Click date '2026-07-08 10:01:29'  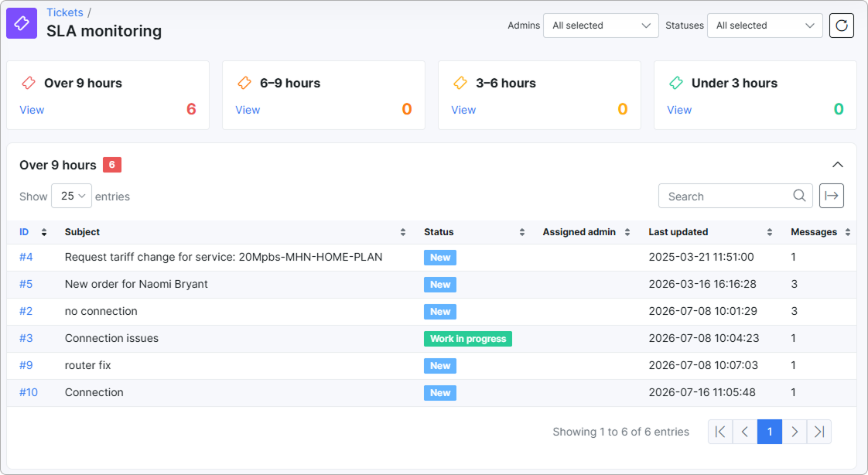[x=703, y=311]
